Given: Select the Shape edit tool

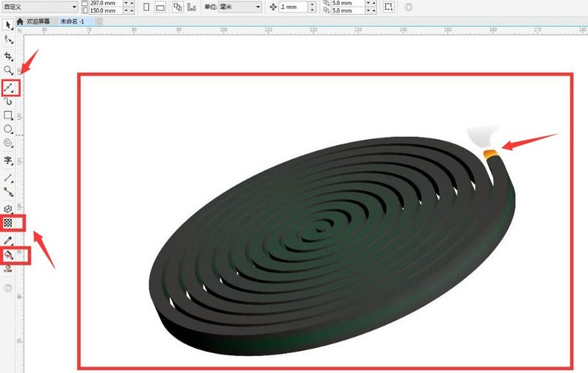Looking at the screenshot, I should [x=8, y=40].
